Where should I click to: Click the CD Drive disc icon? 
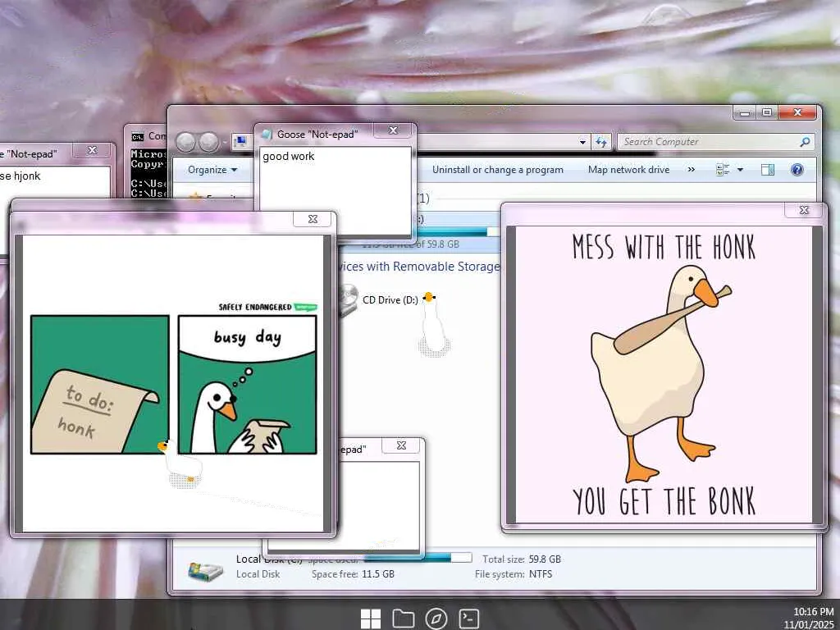(348, 299)
